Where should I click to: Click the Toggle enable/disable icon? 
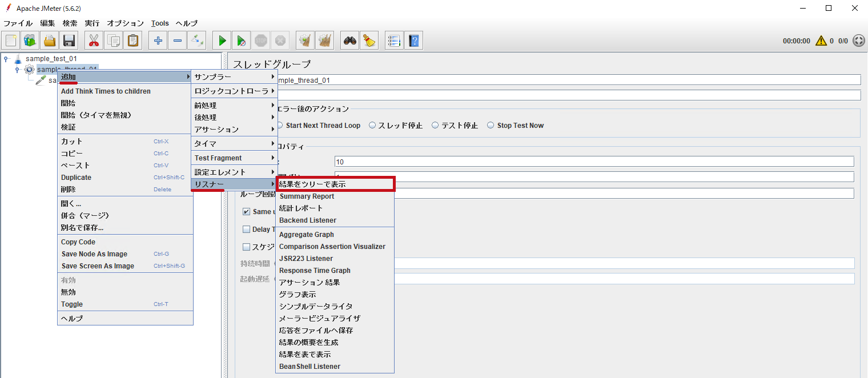coord(197,41)
